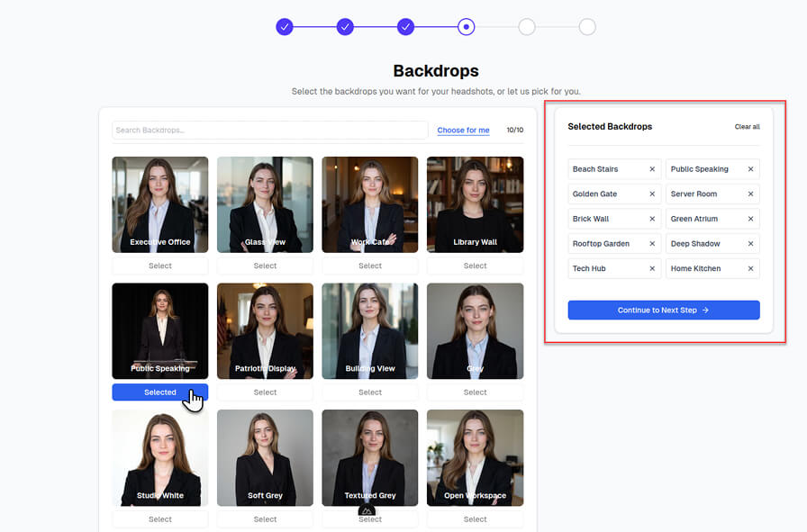Select the Library Wall backdrop
807x532 pixels.
pos(476,266)
